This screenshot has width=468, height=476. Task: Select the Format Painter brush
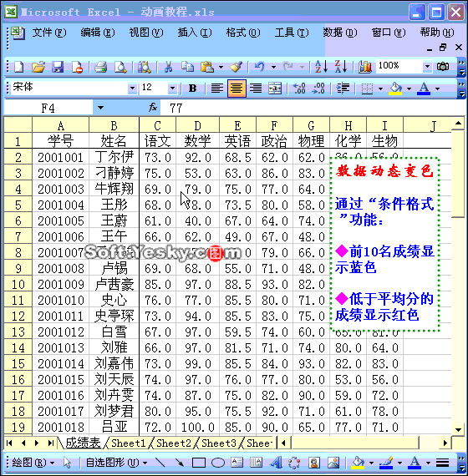(236, 67)
